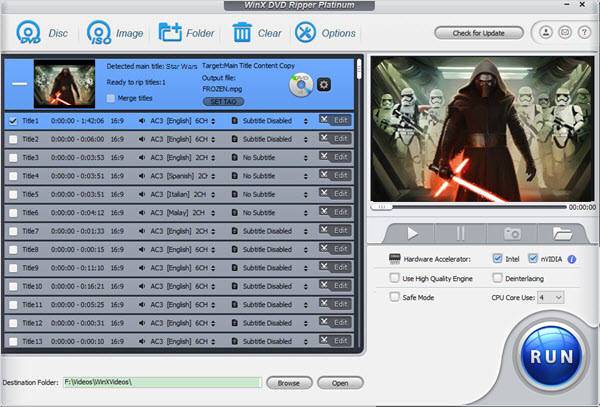Open the Options wrench icon
This screenshot has height=407, width=600.
pos(305,33)
